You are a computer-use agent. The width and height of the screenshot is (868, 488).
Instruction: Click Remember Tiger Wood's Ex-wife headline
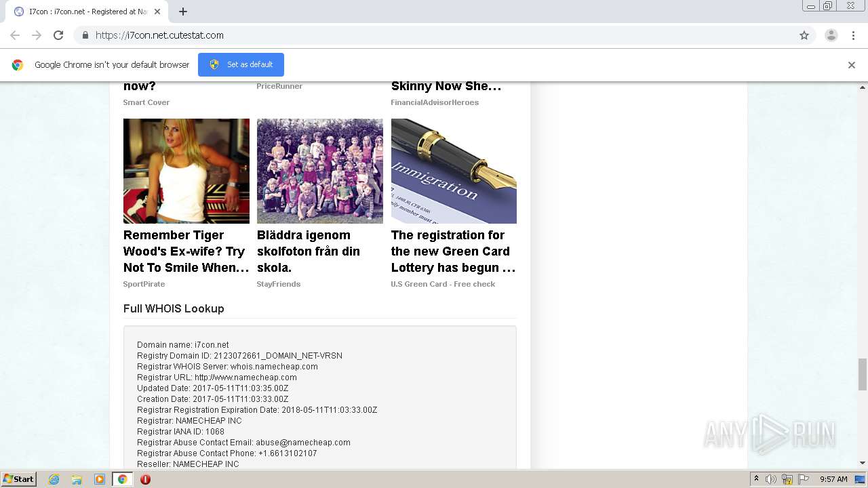point(186,251)
